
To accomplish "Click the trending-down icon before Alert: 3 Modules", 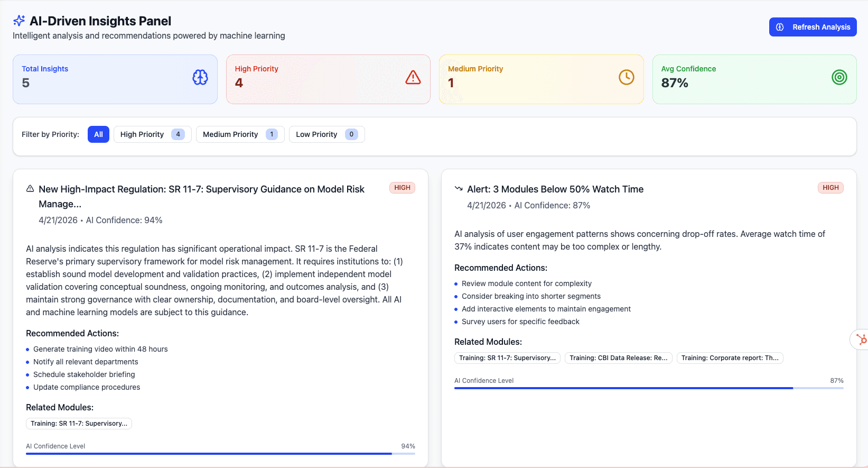I will 459,189.
